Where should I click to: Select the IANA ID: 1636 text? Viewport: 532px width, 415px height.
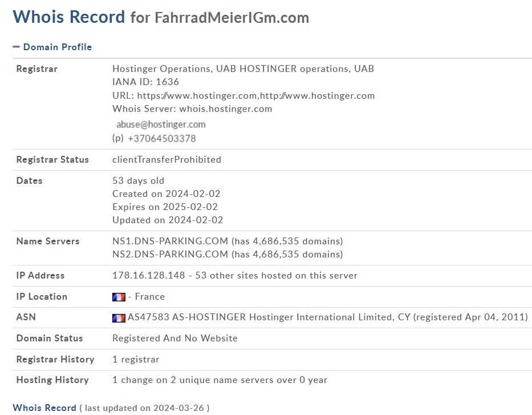point(145,82)
